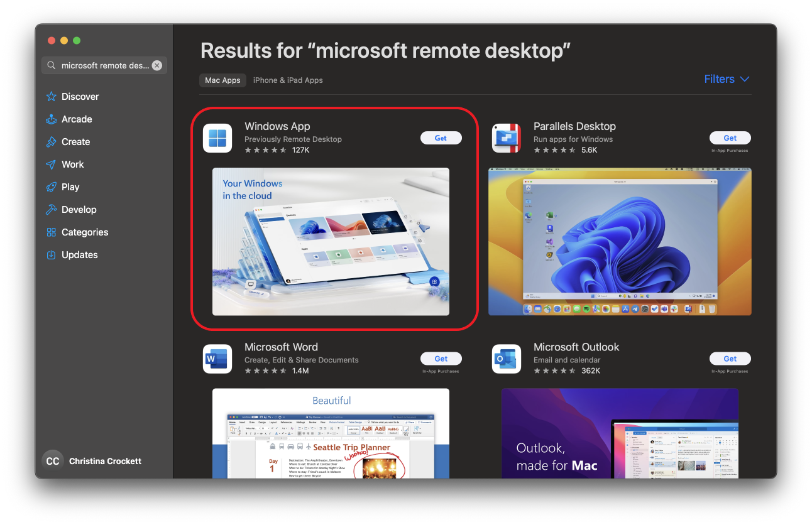Select the Develop hammer icon
Viewport: 812px width, 525px height.
(x=52, y=210)
